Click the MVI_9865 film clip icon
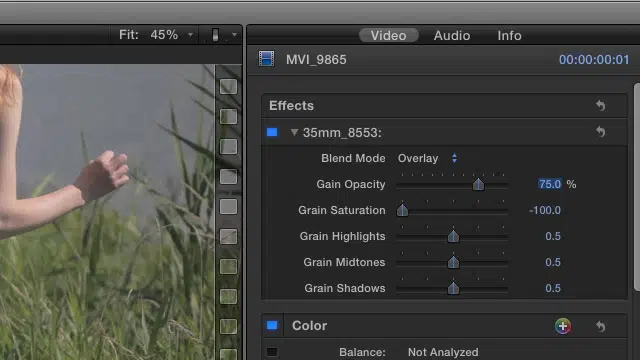640x360 pixels. pos(267,59)
